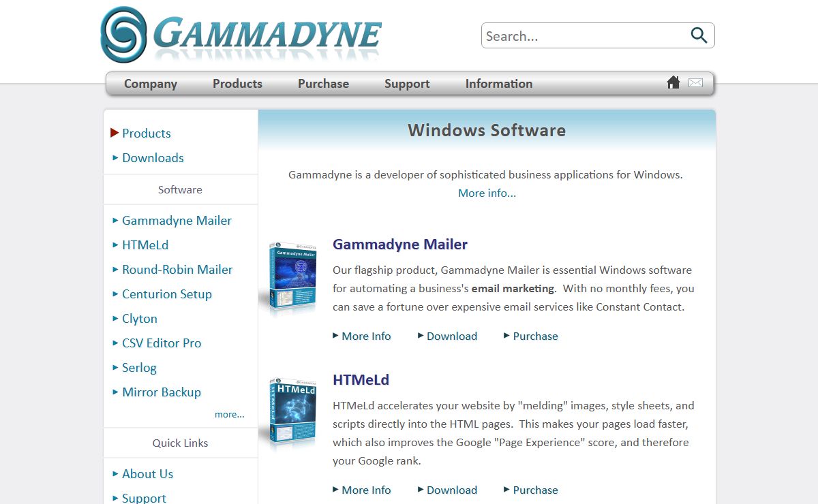The image size is (818, 504).
Task: Open the Purchase menu
Action: (x=323, y=84)
